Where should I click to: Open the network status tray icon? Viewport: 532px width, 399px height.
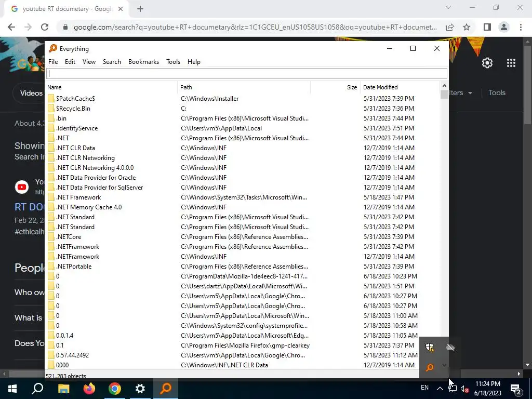coord(453,389)
